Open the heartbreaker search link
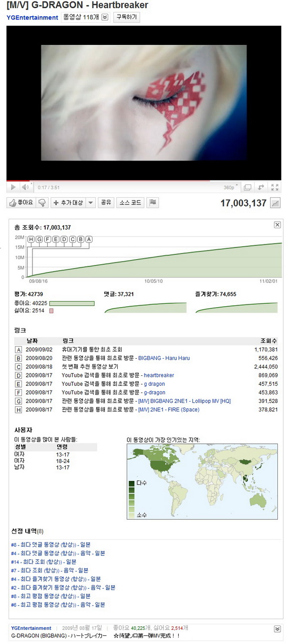 [x=159, y=375]
